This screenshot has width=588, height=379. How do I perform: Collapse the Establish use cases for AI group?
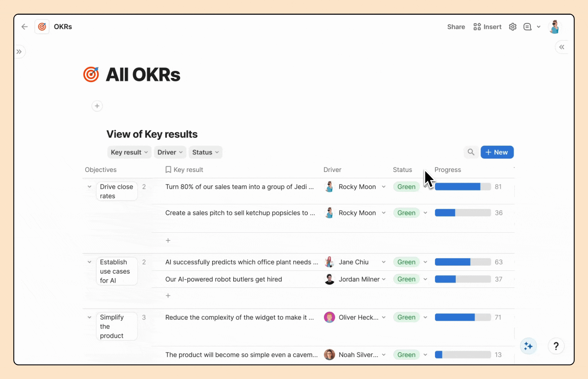tap(89, 262)
